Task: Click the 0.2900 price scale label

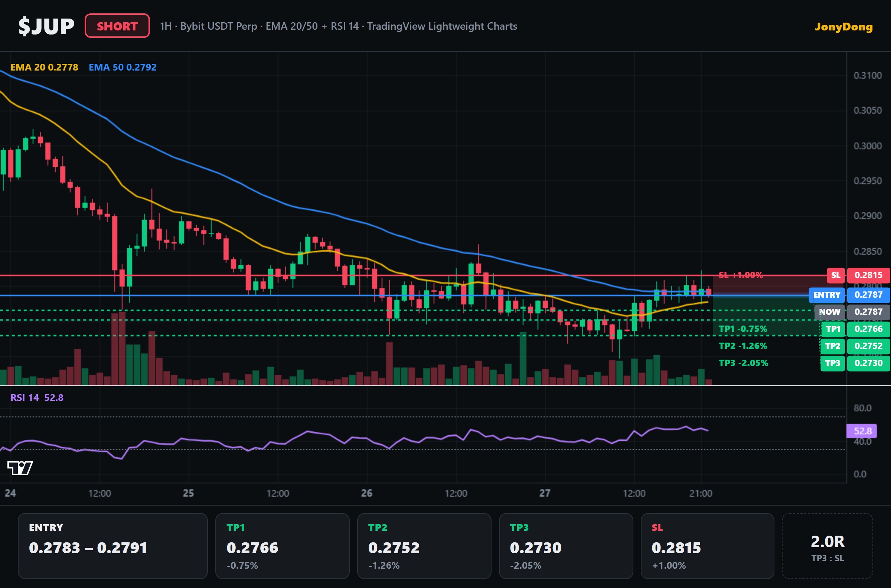Action: [x=868, y=216]
